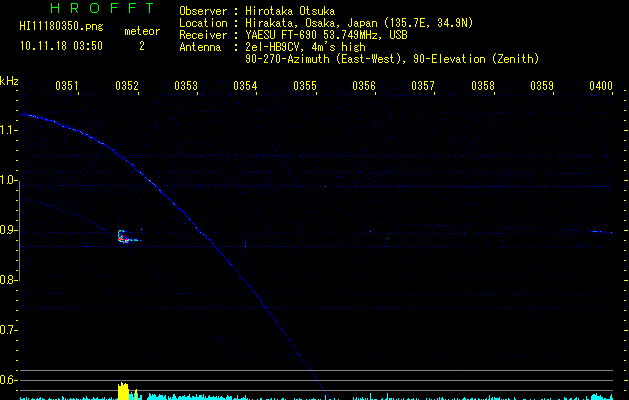Image resolution: width=629 pixels, height=400 pixels.
Task: Click the meteor count label
Action: 142,31
